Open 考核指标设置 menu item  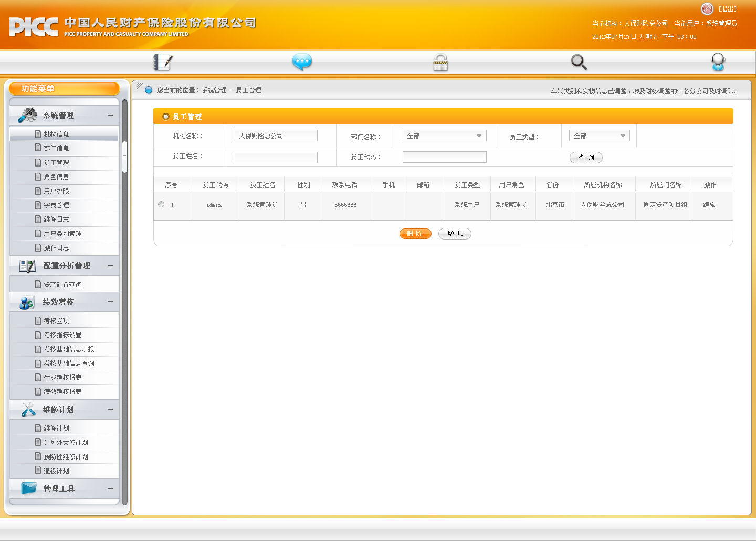tap(62, 335)
